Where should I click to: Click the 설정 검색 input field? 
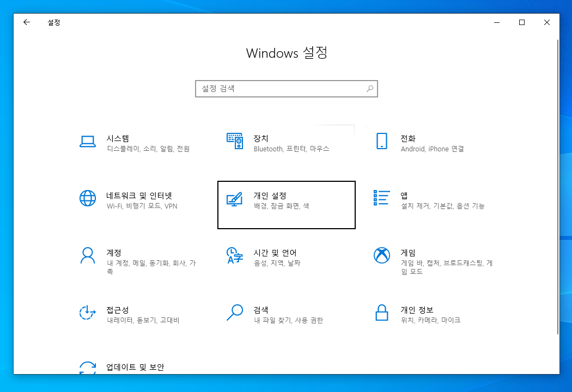[287, 89]
